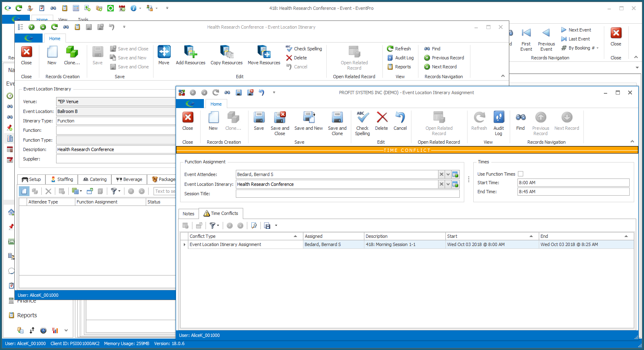Click Previous Record in Itinerary window
This screenshot has height=350, width=644.
444,58
